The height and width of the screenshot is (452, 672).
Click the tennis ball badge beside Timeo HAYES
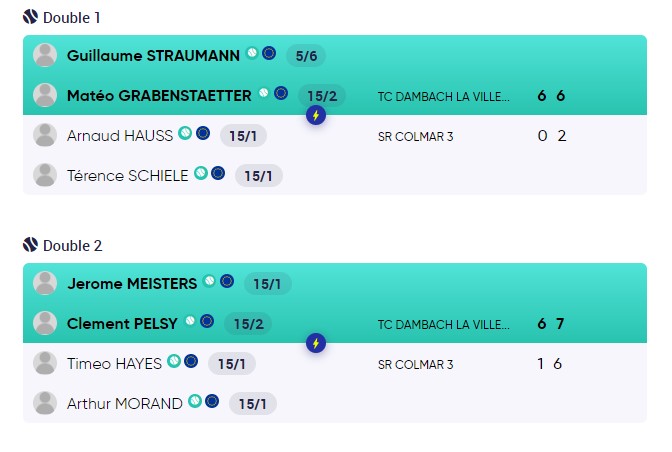click(x=174, y=361)
